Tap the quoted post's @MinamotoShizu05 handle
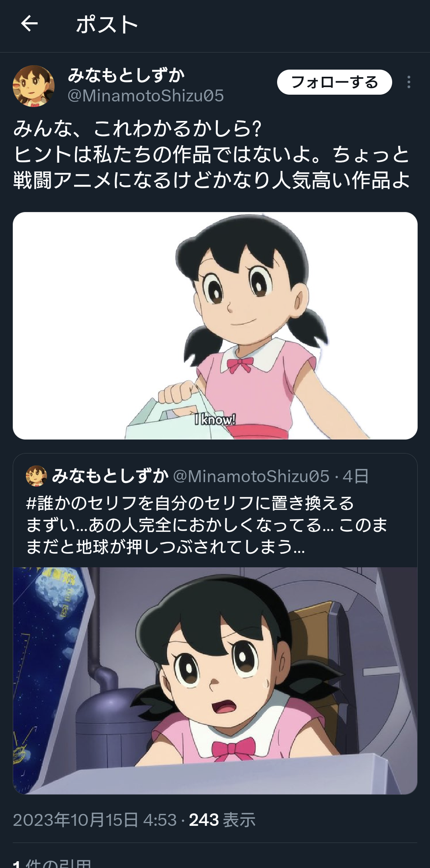 coord(251,476)
